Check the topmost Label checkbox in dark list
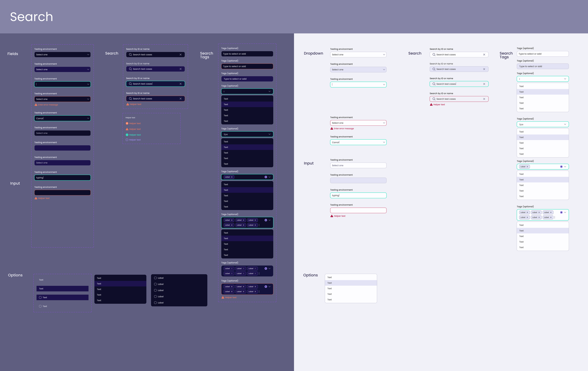This screenshot has height=371, width=588. coord(155,278)
